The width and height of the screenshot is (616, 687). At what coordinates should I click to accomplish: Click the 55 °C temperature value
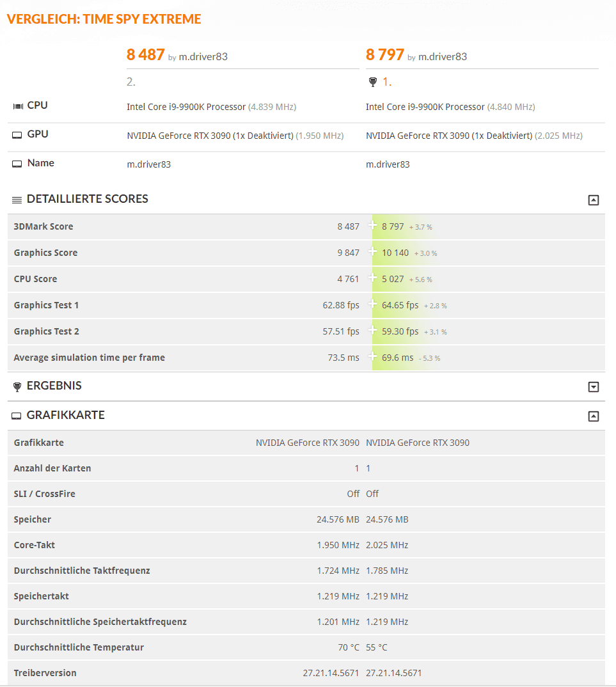376,647
